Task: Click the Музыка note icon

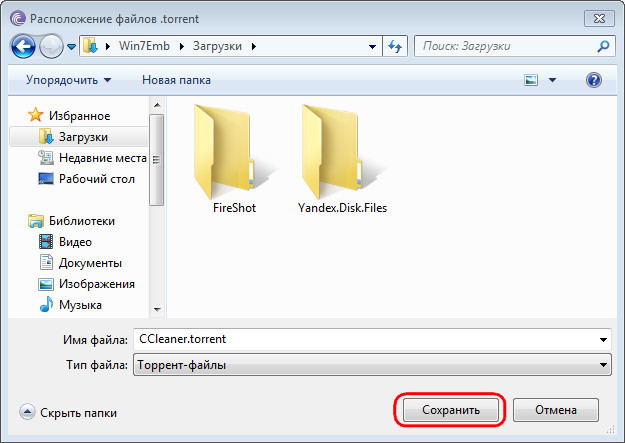Action: pyautogui.click(x=46, y=304)
